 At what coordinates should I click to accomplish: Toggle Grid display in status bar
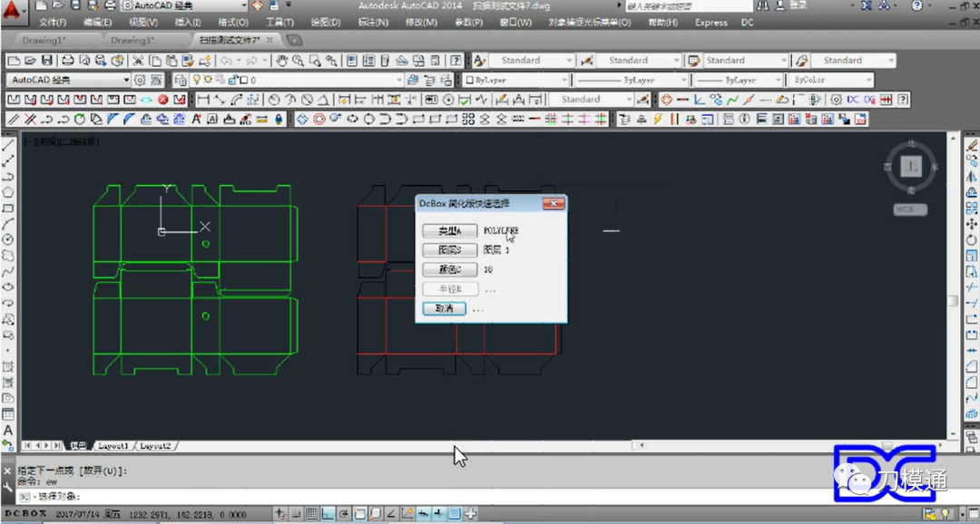(x=311, y=513)
